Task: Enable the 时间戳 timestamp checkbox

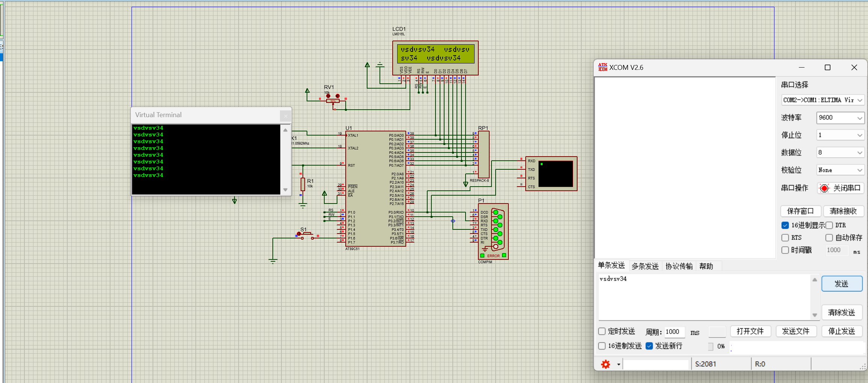Action: pos(785,250)
